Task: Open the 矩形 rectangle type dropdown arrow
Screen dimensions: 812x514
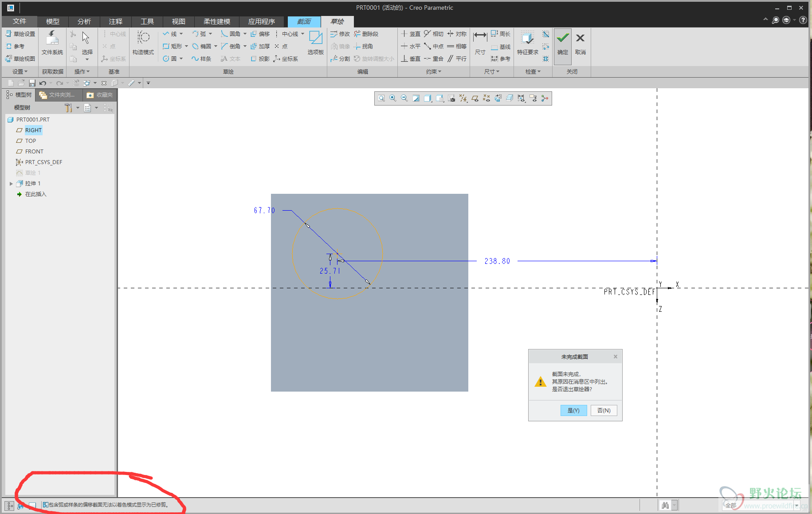Action: click(186, 46)
